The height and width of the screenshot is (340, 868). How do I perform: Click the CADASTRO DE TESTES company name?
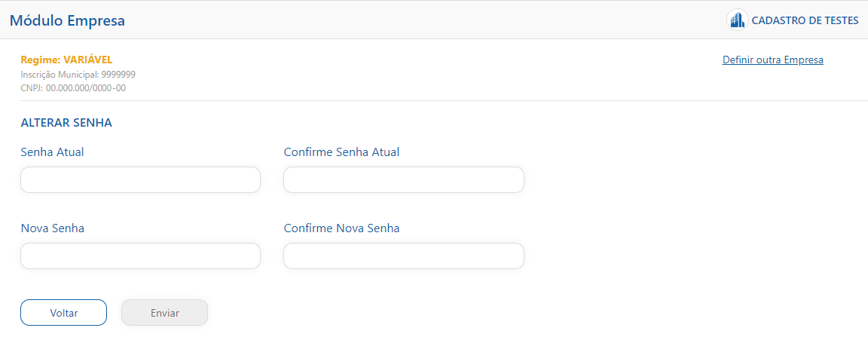click(x=805, y=21)
